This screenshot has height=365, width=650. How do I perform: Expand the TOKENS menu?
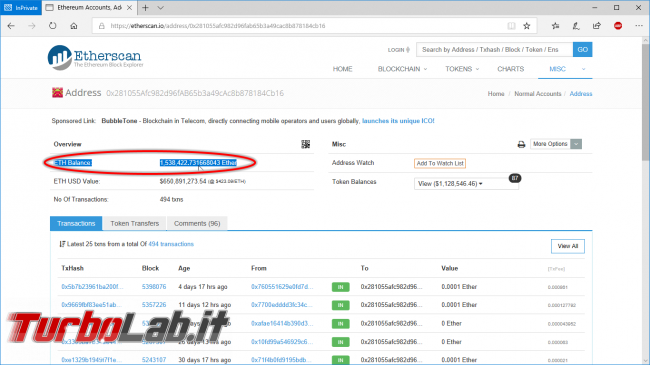(462, 69)
